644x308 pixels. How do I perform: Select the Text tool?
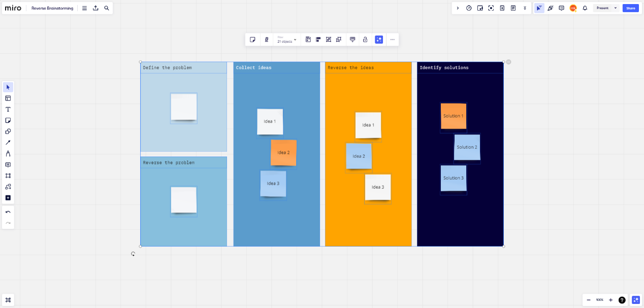point(8,110)
